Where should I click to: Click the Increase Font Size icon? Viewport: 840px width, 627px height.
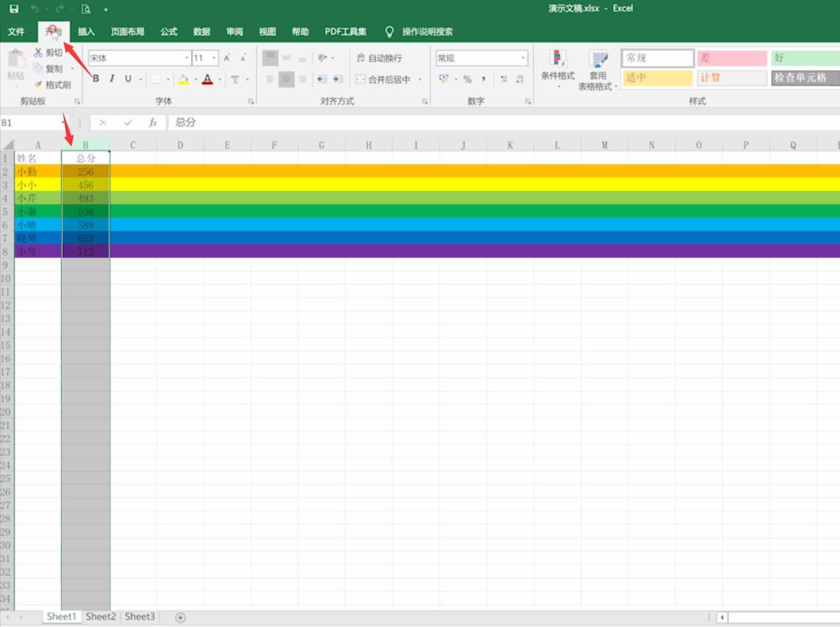[x=227, y=58]
